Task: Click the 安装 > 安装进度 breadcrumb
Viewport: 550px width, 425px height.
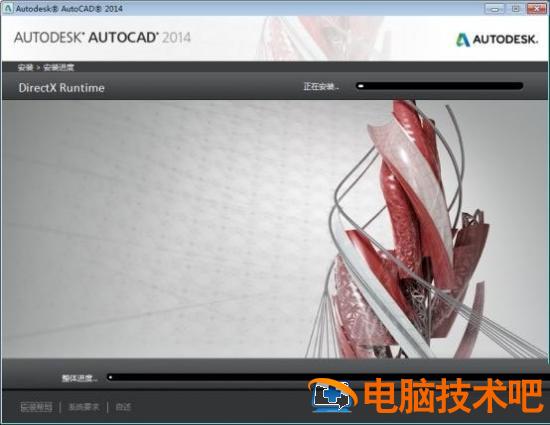Action: (x=46, y=67)
